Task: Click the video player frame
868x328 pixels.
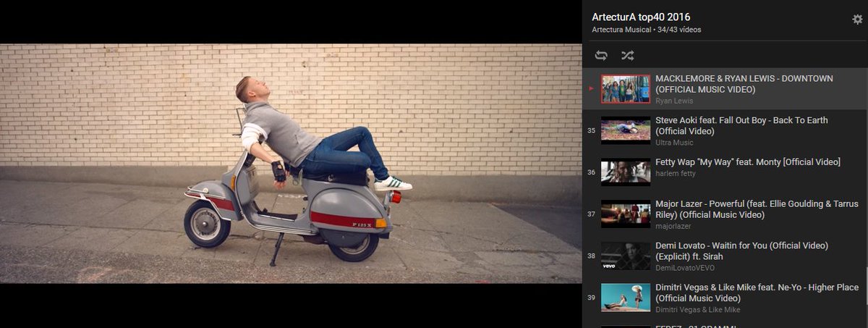Action: point(291,164)
